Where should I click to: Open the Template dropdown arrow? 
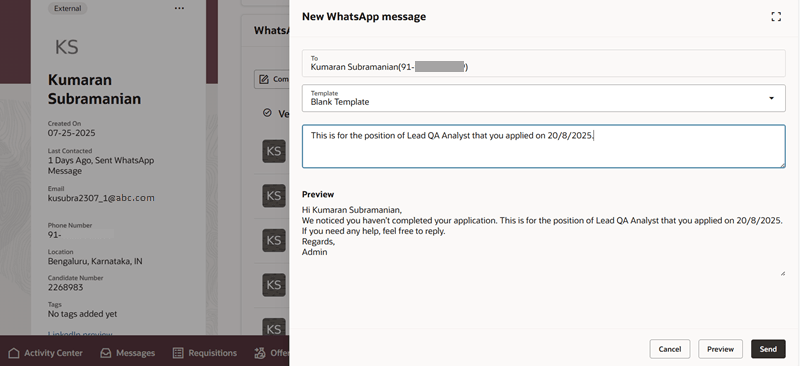tap(771, 98)
